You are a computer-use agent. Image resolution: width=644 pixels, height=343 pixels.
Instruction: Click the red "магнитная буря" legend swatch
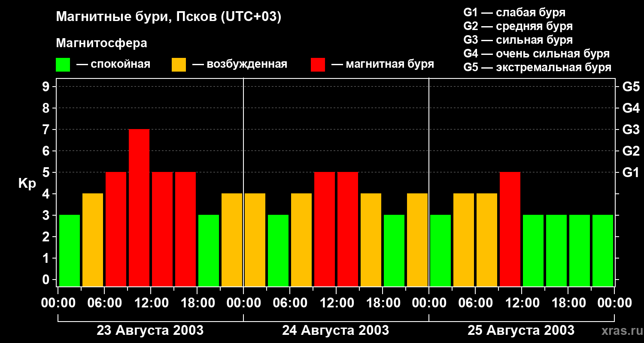pos(318,65)
